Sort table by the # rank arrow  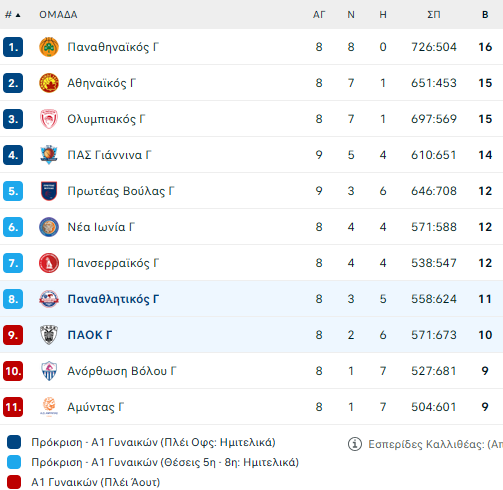[x=13, y=15]
